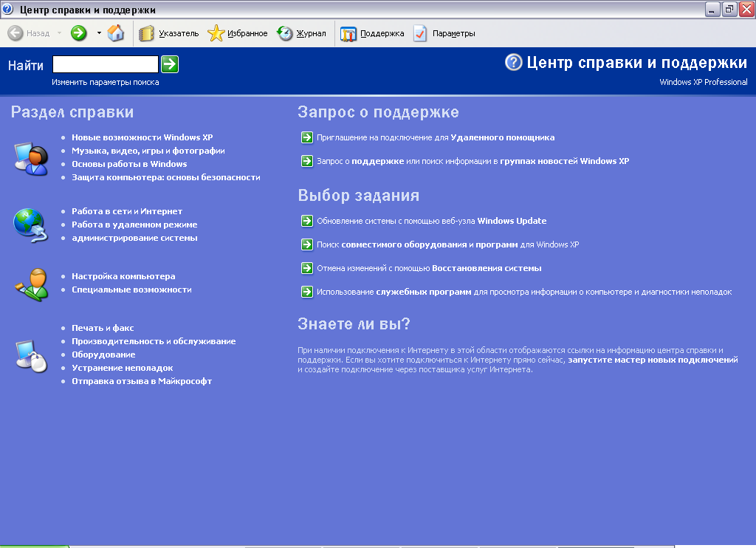Open 'администрирование системы' topic
Screen dimensions: 756x548
pos(134,238)
